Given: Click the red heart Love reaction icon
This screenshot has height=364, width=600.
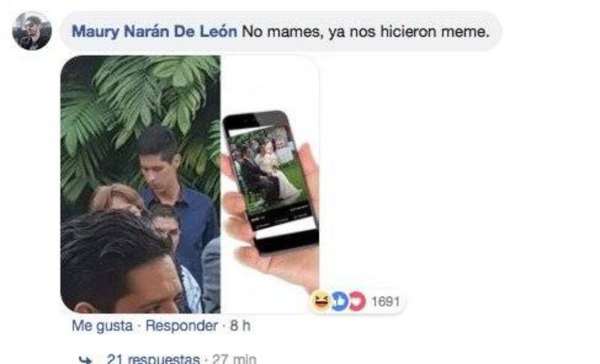Looking at the screenshot, I should click(x=358, y=301).
